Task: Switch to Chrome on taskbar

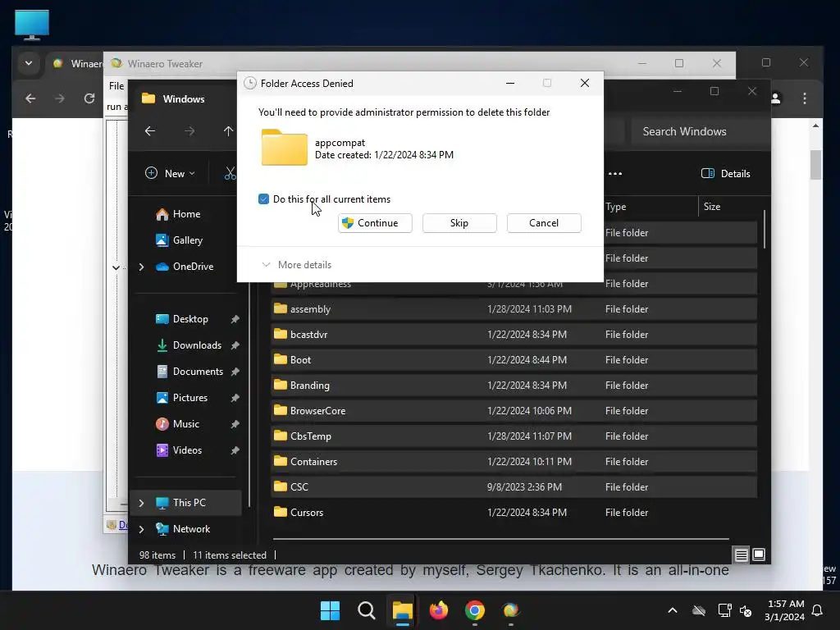Action: tap(475, 610)
